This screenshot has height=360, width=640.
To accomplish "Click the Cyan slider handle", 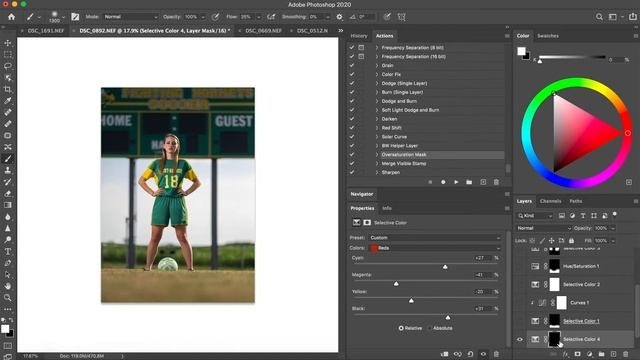I will point(445,267).
